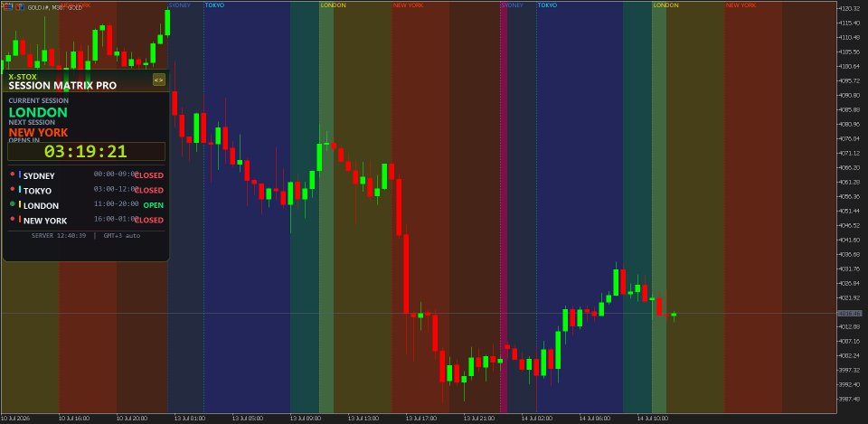Click the 10 Jul 2026 date label
This screenshot has height=424, width=868.
15,418
